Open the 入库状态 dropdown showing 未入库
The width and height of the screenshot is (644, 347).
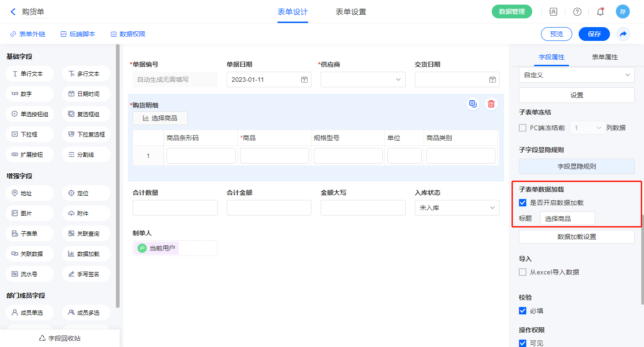(457, 208)
